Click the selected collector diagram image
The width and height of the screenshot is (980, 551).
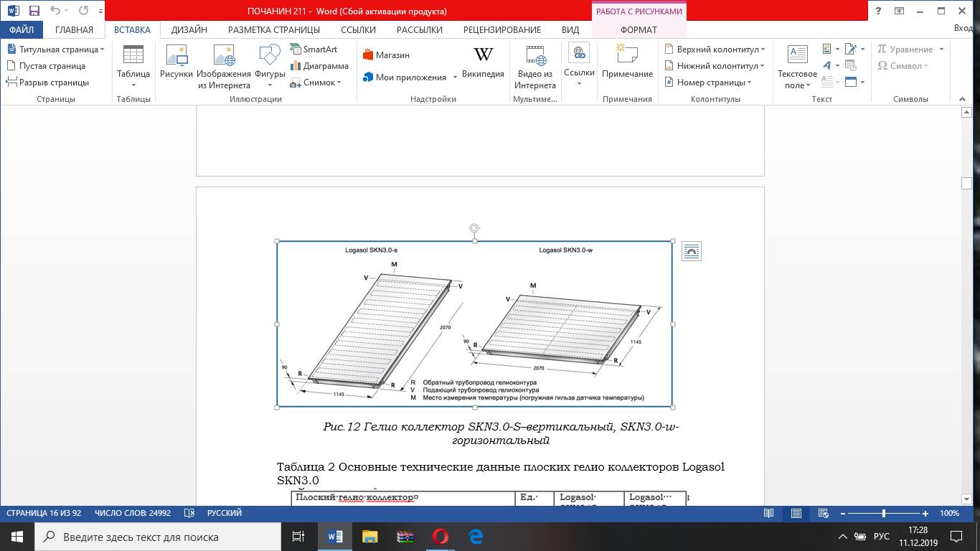pos(474,324)
